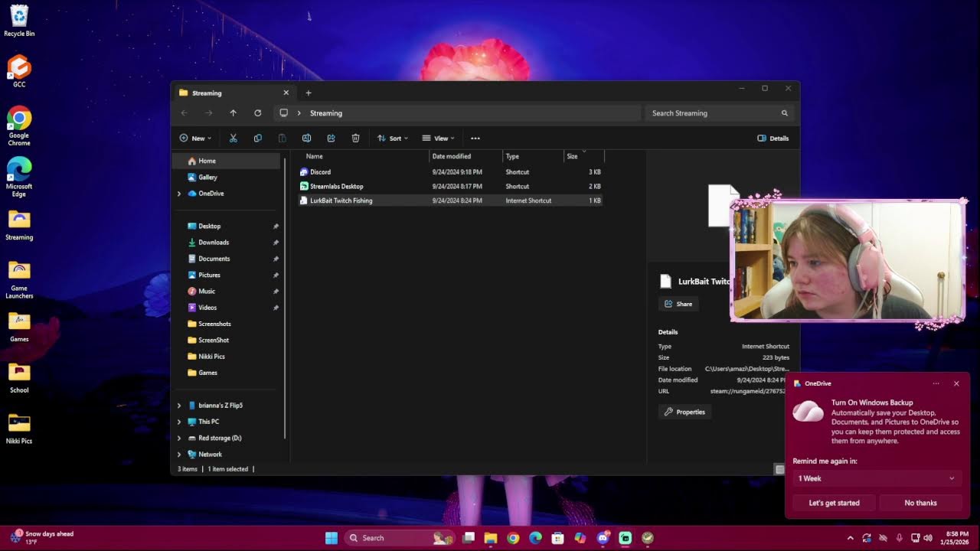The height and width of the screenshot is (551, 980).
Task: Toggle the Details pane button
Action: [x=773, y=139]
